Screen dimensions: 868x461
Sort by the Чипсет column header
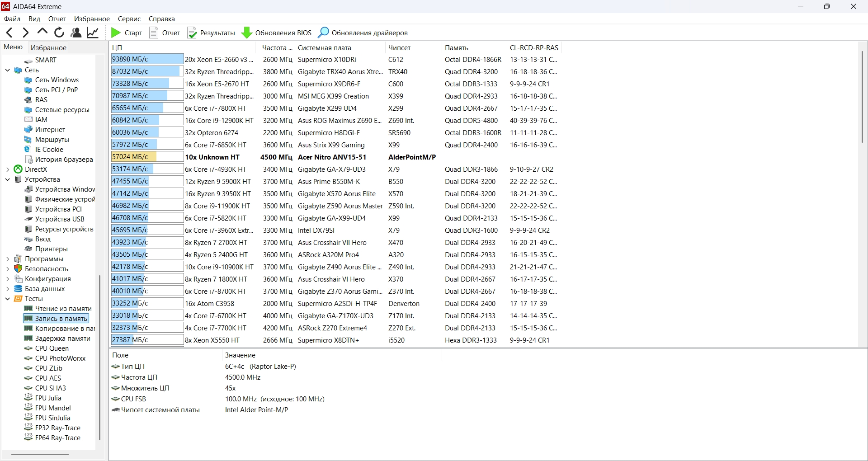tap(413, 47)
